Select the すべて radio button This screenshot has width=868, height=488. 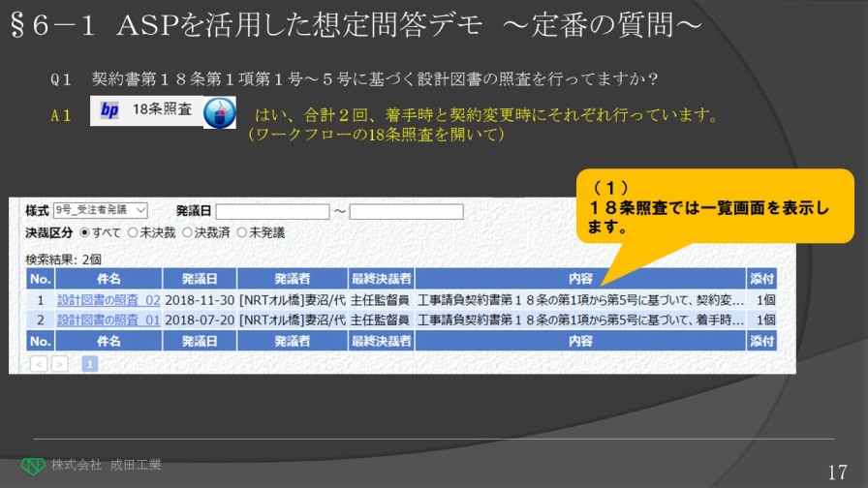pos(84,233)
